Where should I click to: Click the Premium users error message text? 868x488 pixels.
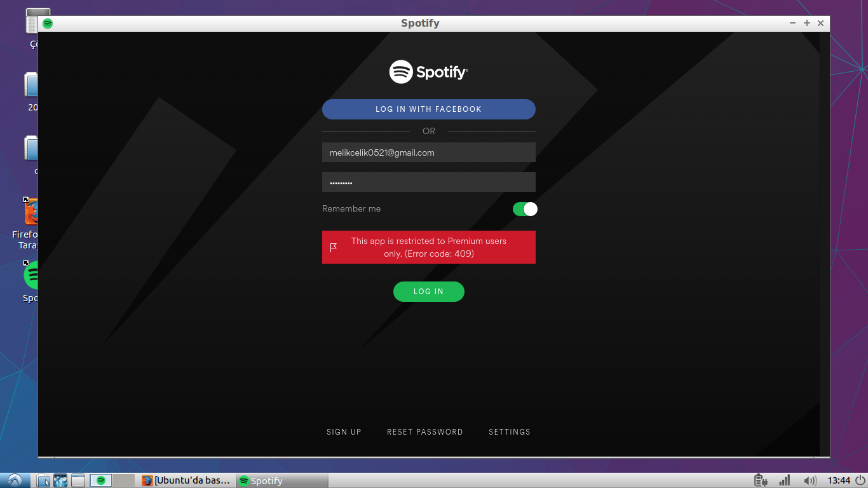coord(429,247)
